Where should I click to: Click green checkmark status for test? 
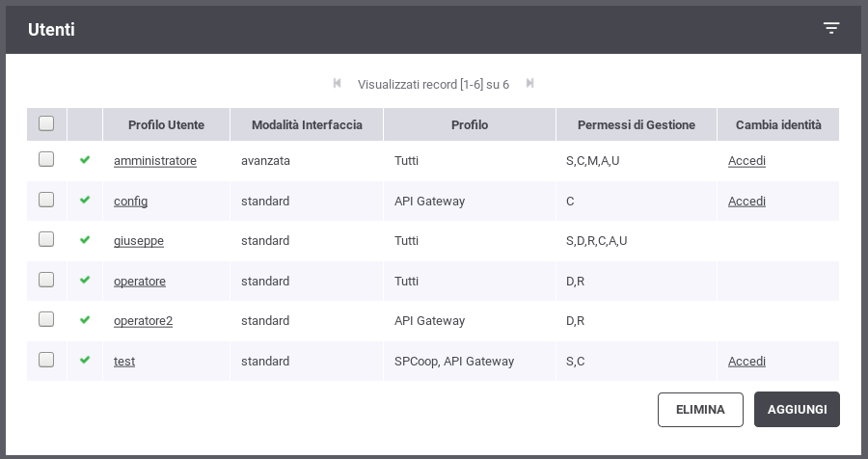click(x=85, y=360)
